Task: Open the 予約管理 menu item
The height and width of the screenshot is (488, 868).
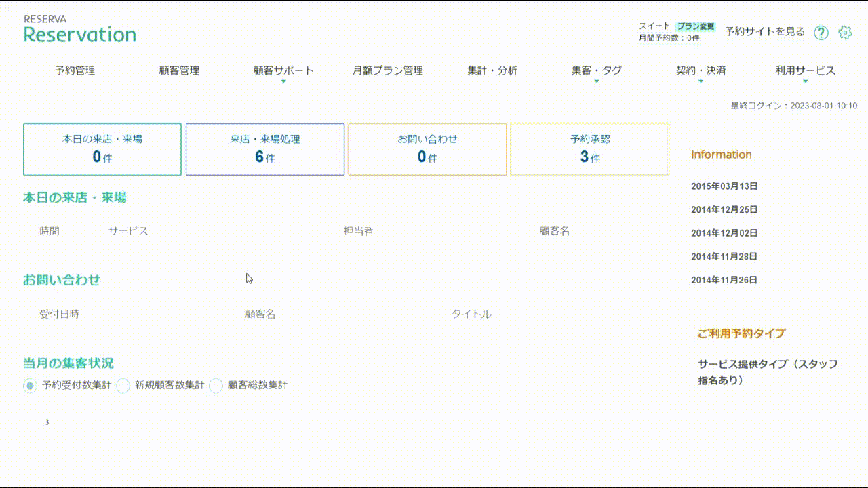Action: tap(75, 70)
